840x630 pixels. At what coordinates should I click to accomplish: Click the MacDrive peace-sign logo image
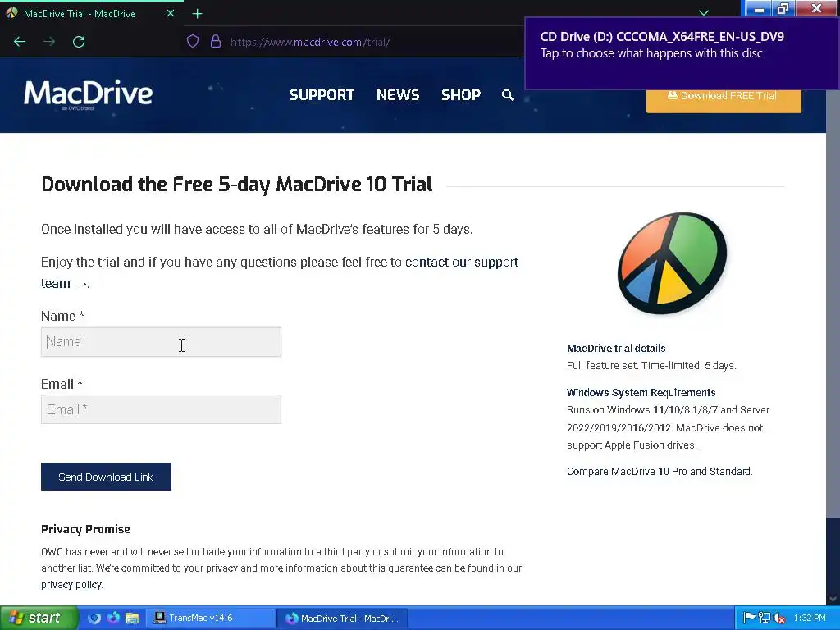(x=673, y=263)
